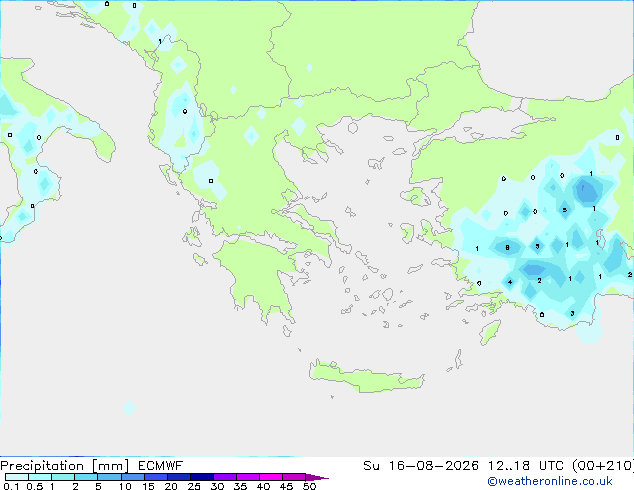Click the 10–15 mm legend color swatch

(132, 477)
